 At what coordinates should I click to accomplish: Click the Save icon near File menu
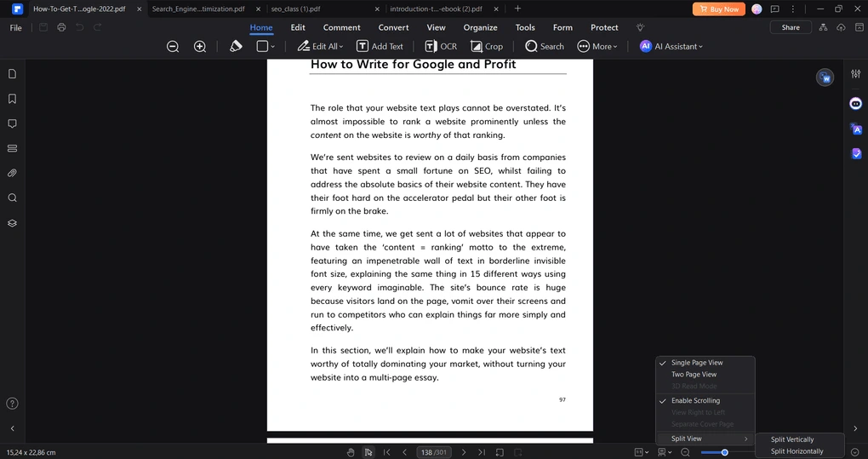pyautogui.click(x=43, y=28)
